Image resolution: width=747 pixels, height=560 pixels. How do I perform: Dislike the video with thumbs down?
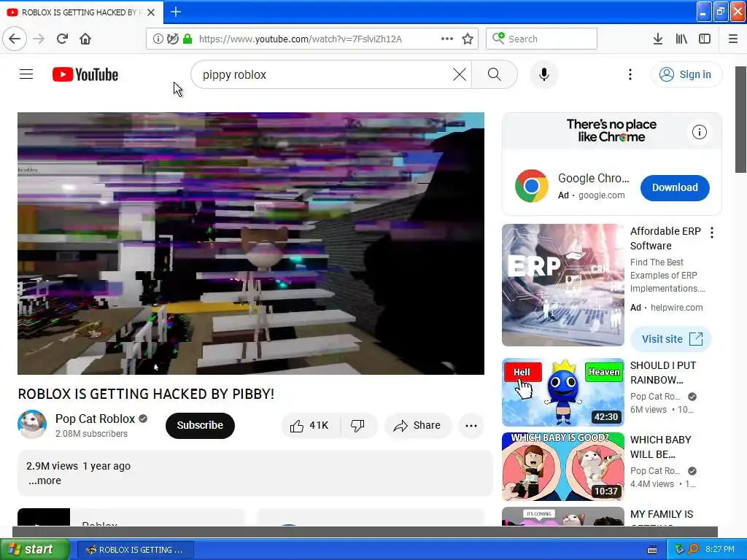point(357,425)
